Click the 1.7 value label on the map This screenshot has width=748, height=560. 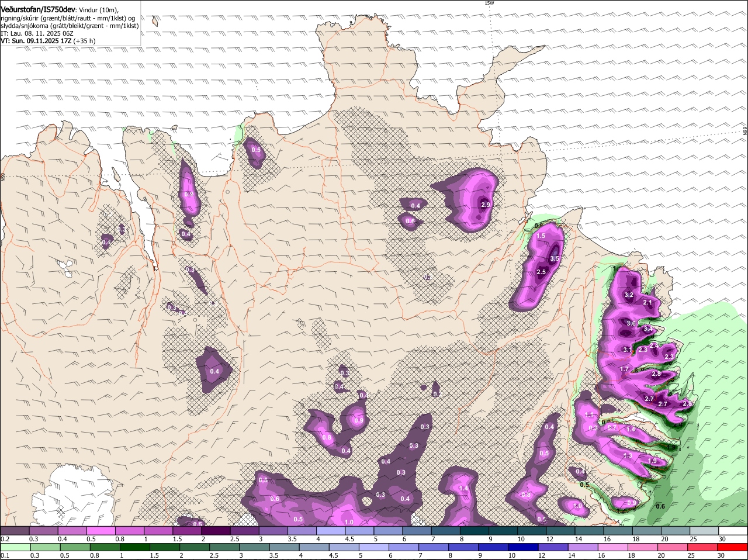[624, 369]
